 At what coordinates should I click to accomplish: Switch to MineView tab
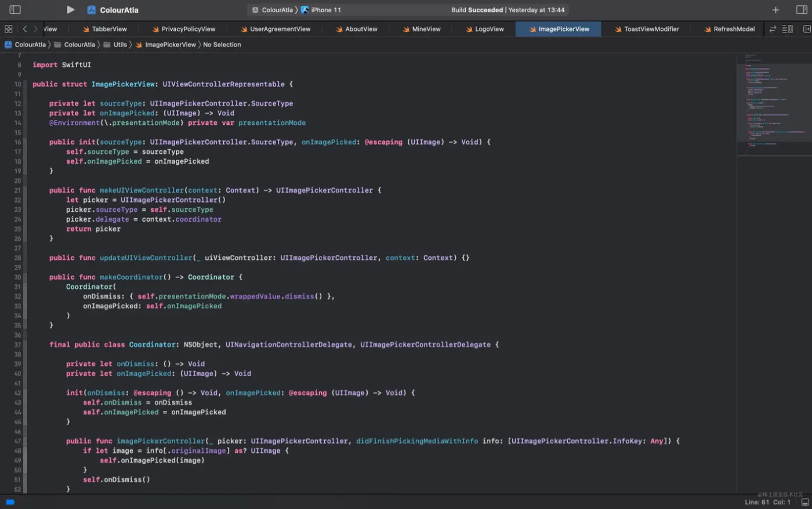pos(422,29)
